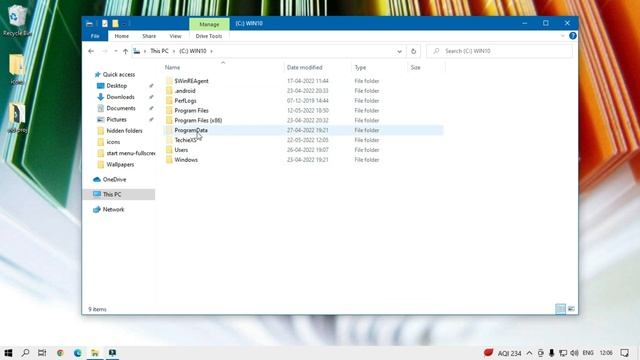
Task: Launch Chrome from the taskbar
Action: click(x=60, y=353)
